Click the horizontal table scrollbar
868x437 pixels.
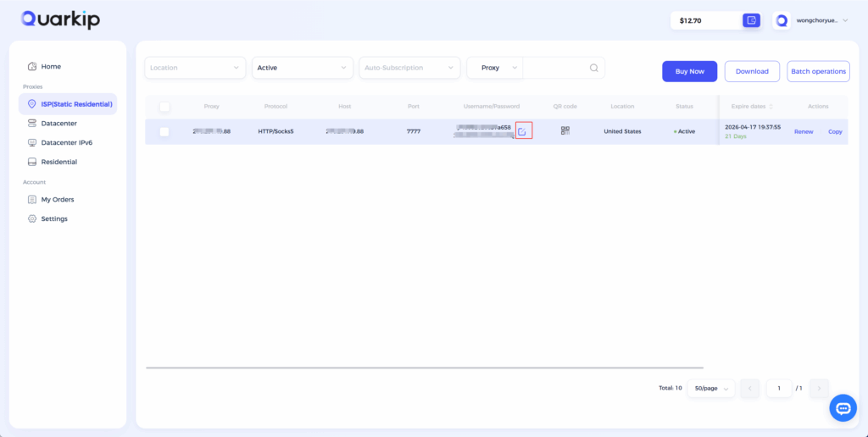(424, 368)
